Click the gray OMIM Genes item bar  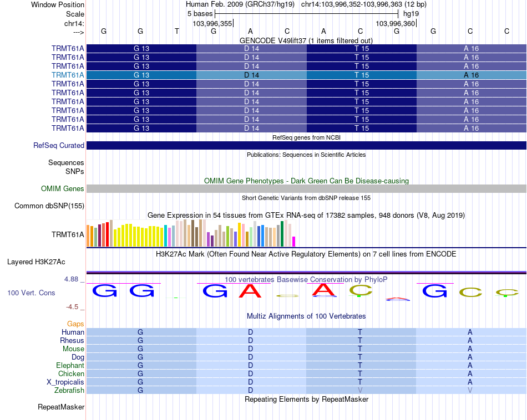[306, 189]
